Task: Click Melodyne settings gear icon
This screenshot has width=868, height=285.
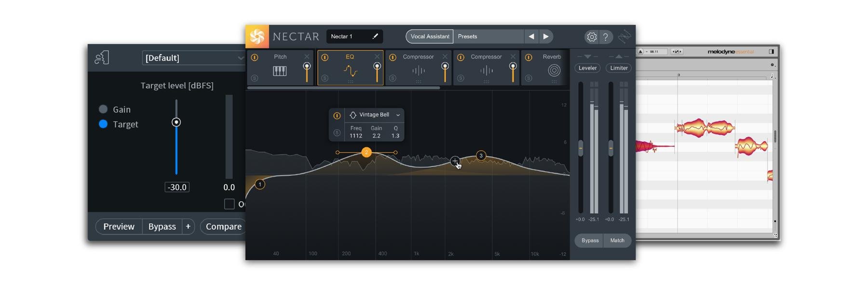Action: [x=772, y=65]
